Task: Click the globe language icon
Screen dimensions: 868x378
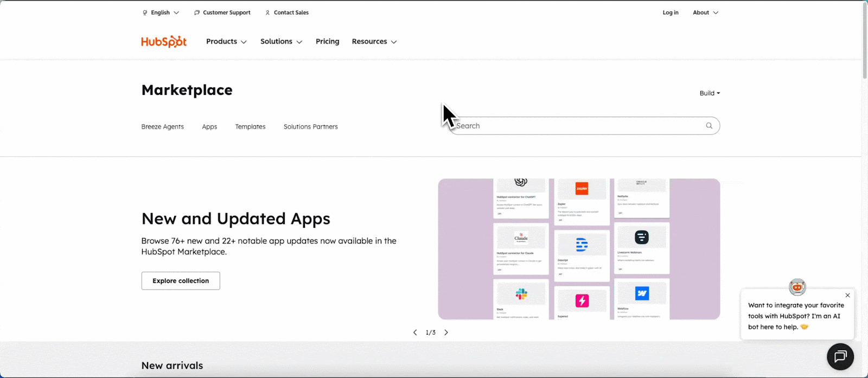Action: [x=145, y=12]
